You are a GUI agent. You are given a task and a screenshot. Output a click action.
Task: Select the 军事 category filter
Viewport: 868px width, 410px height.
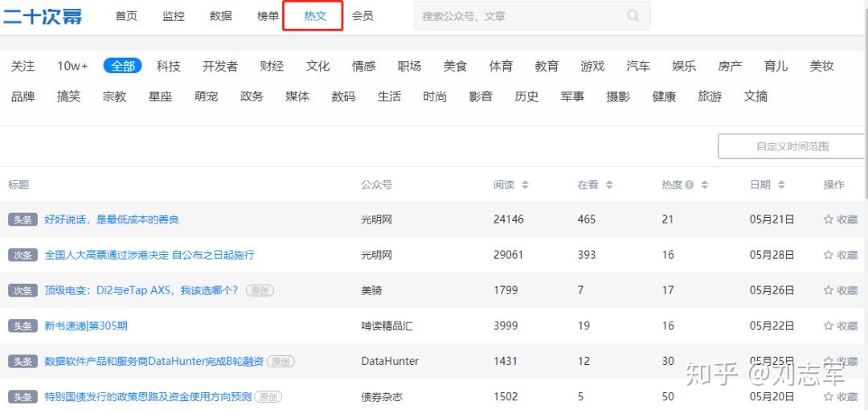572,96
